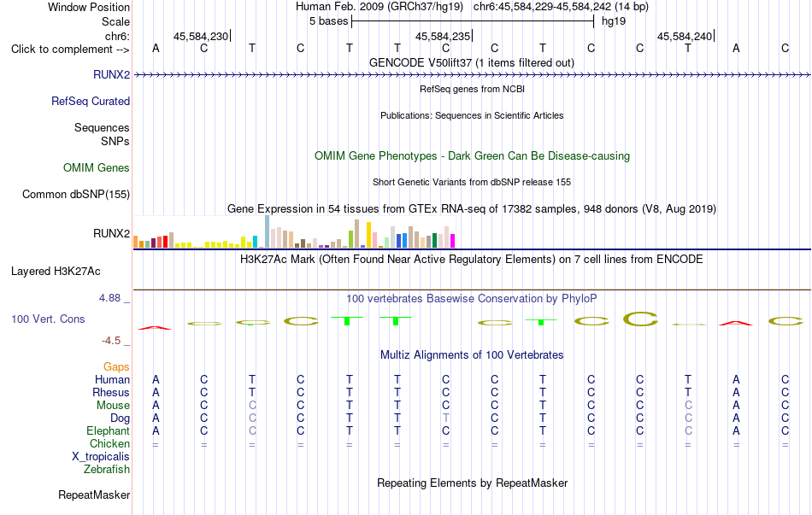The width and height of the screenshot is (812, 515).
Task: Click the OMIM Gene Phenotypes title
Action: click(472, 155)
